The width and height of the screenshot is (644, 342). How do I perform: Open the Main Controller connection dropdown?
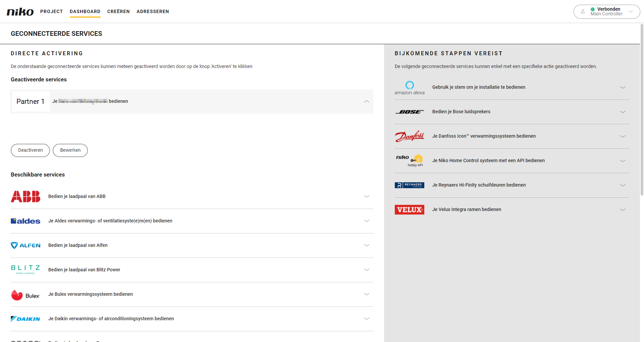coord(631,12)
